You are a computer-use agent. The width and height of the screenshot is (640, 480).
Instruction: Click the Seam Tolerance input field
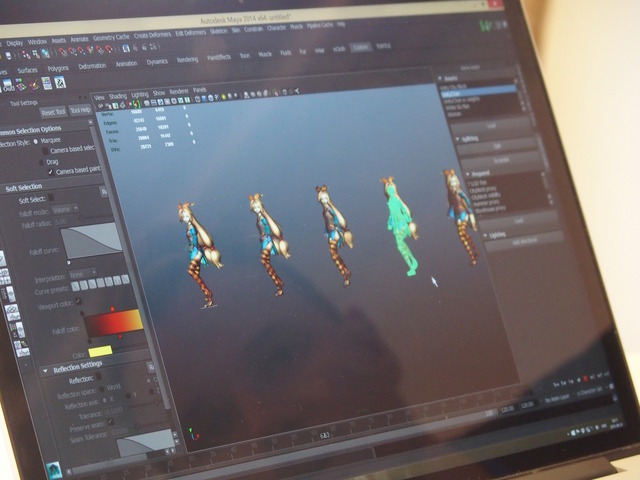point(121,431)
